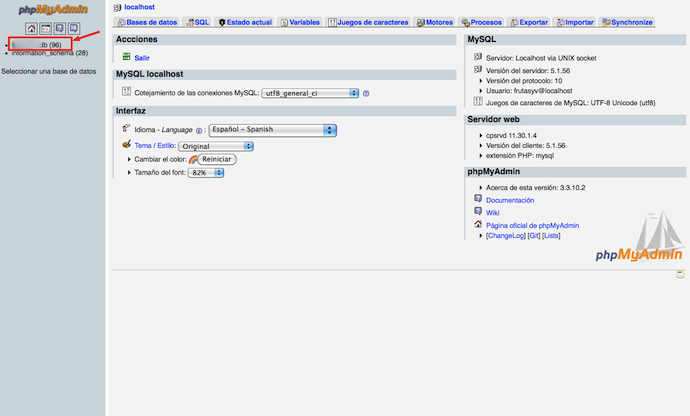
Task: Open the Importar tab
Action: (575, 22)
